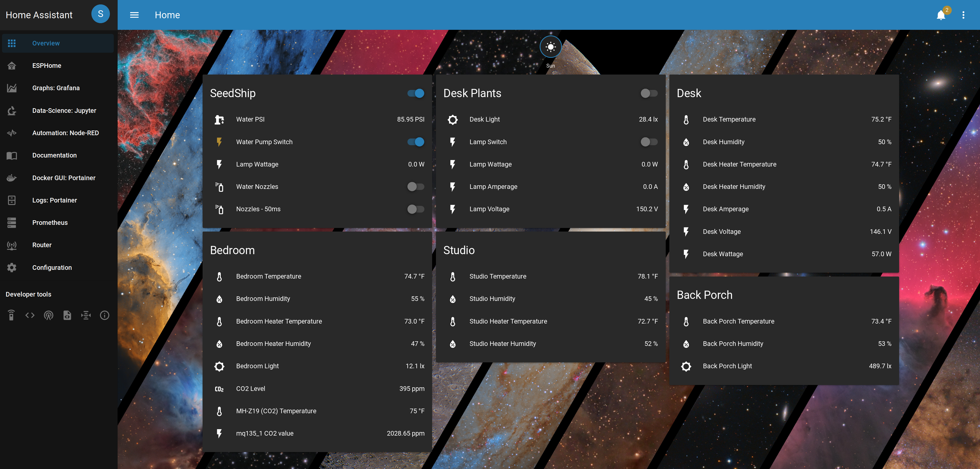The height and width of the screenshot is (469, 980).
Task: Click the user profile avatar S
Action: (100, 14)
